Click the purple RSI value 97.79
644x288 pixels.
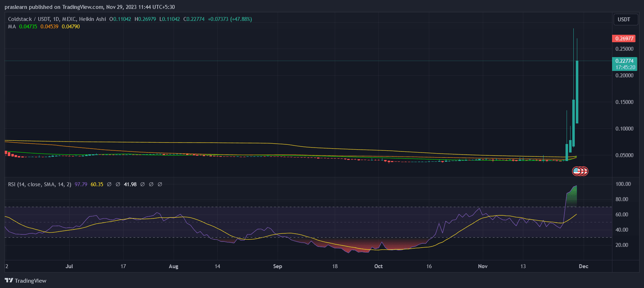pos(81,184)
